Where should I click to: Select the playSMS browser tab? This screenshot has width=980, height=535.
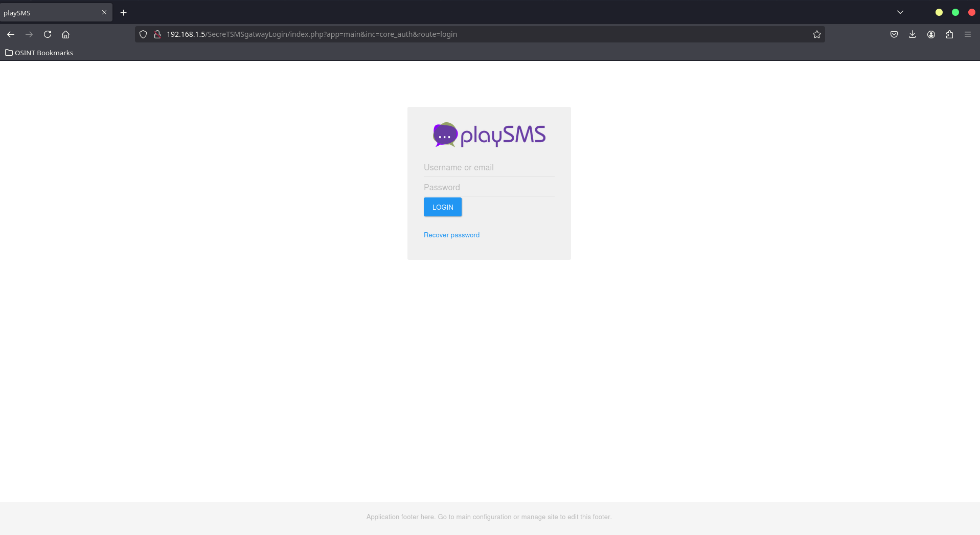pyautogui.click(x=55, y=12)
